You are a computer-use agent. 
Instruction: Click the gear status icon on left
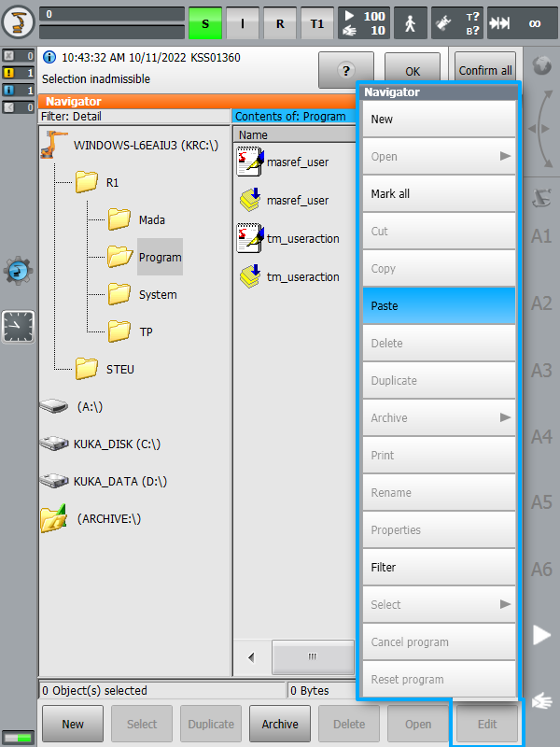coord(18,271)
